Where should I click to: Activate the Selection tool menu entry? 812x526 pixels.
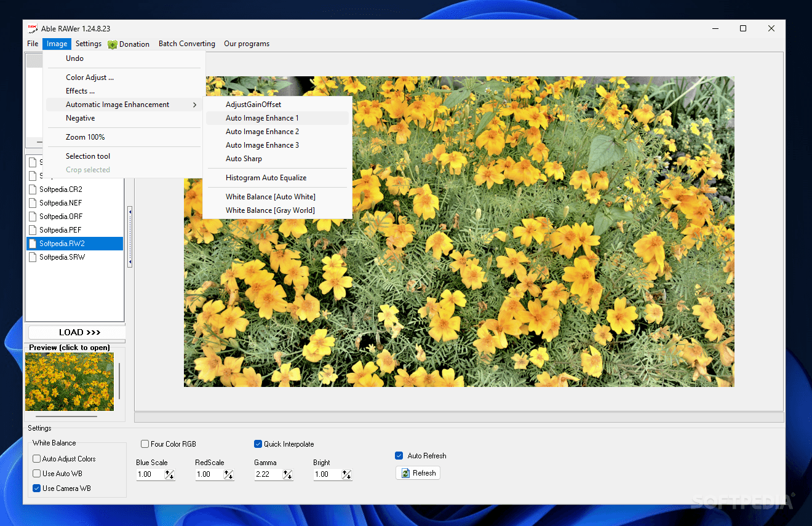(124, 156)
